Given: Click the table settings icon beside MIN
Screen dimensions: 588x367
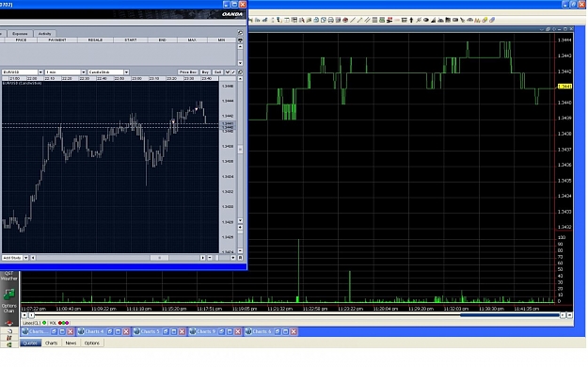Looking at the screenshot, I should pyautogui.click(x=241, y=40).
